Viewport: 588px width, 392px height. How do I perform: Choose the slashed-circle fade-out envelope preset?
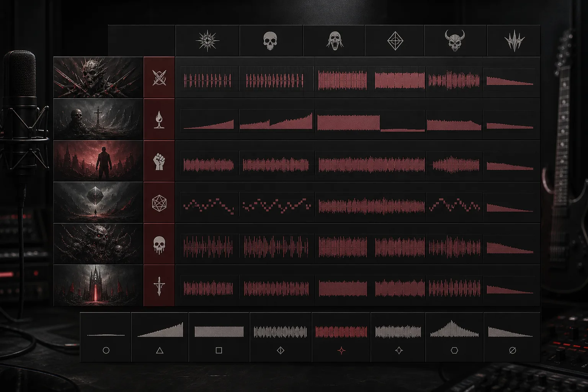(512, 337)
